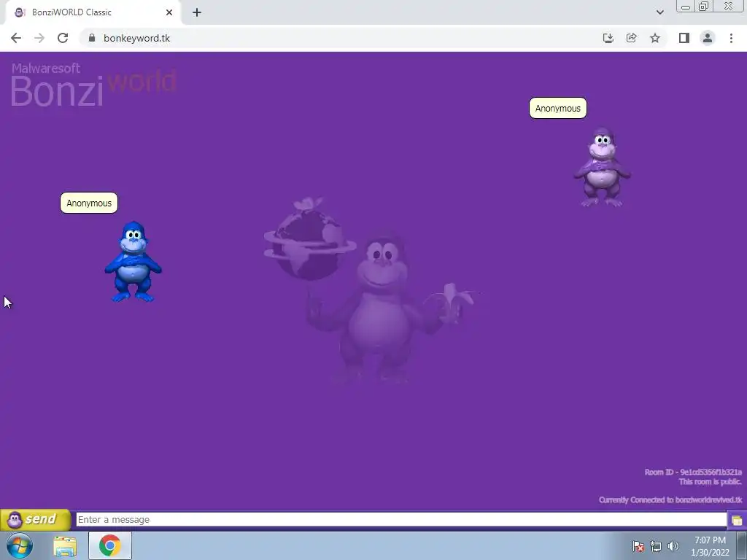
Task: Open the Chrome three-dot menu
Action: [x=731, y=38]
